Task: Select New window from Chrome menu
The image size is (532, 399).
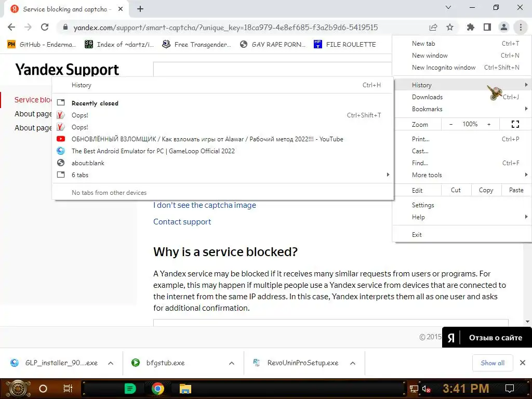Action: pos(462,55)
